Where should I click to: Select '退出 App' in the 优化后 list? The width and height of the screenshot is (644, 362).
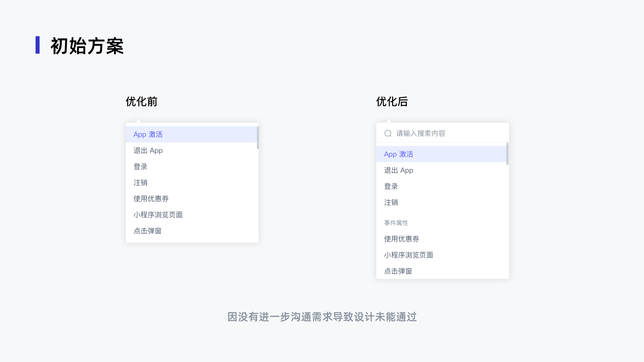point(398,170)
